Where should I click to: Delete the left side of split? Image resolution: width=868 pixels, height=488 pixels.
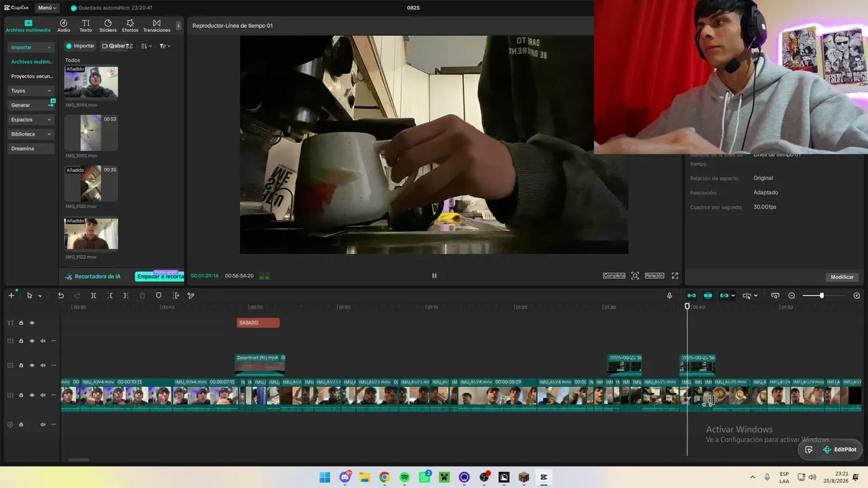point(110,296)
